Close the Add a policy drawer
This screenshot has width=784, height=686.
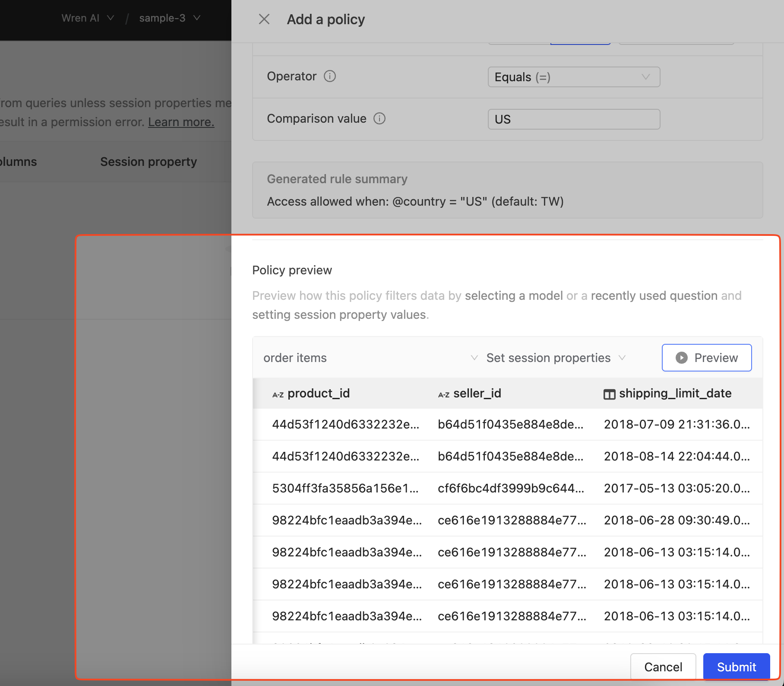tap(264, 19)
